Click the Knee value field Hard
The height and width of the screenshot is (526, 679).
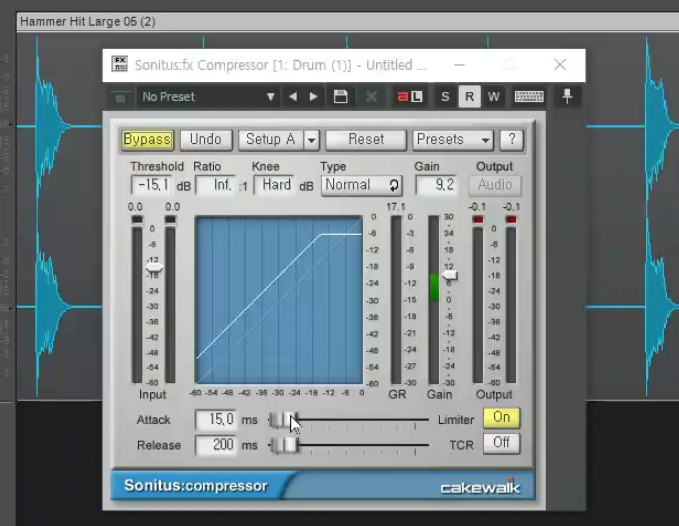[275, 185]
